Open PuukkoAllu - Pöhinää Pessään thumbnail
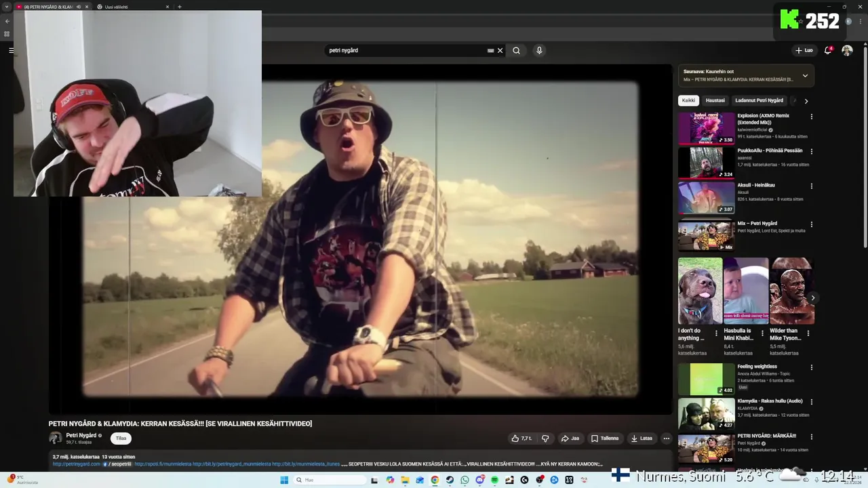868x488 pixels. pyautogui.click(x=706, y=163)
